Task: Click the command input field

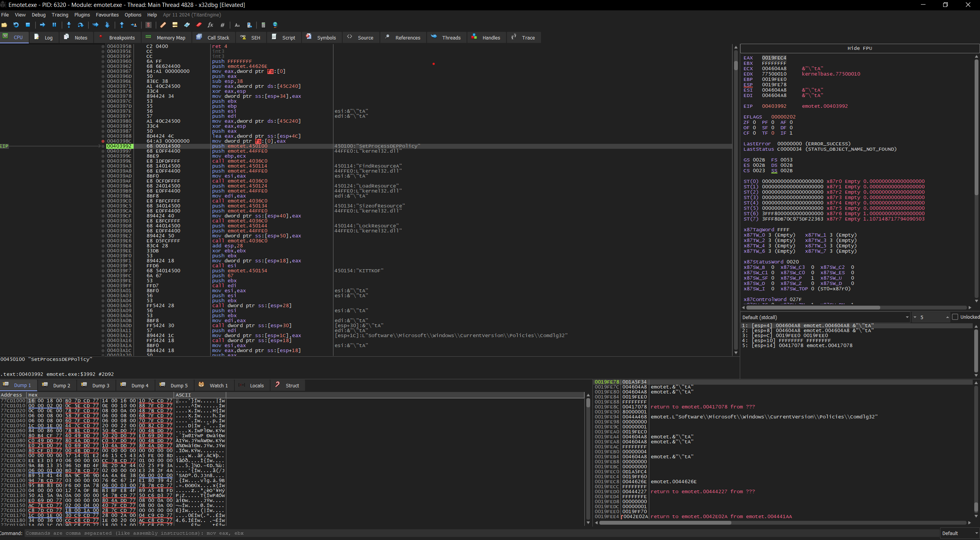Action: (482, 533)
